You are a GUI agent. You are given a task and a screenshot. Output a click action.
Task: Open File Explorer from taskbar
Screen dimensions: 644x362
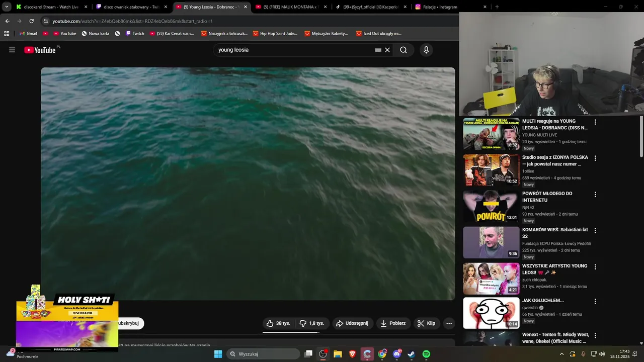pos(338,354)
